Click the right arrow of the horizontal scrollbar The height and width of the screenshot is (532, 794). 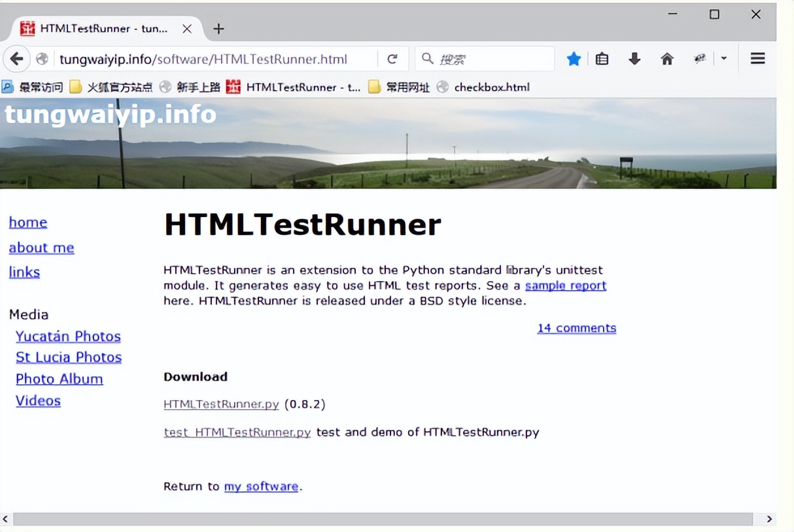pyautogui.click(x=770, y=518)
